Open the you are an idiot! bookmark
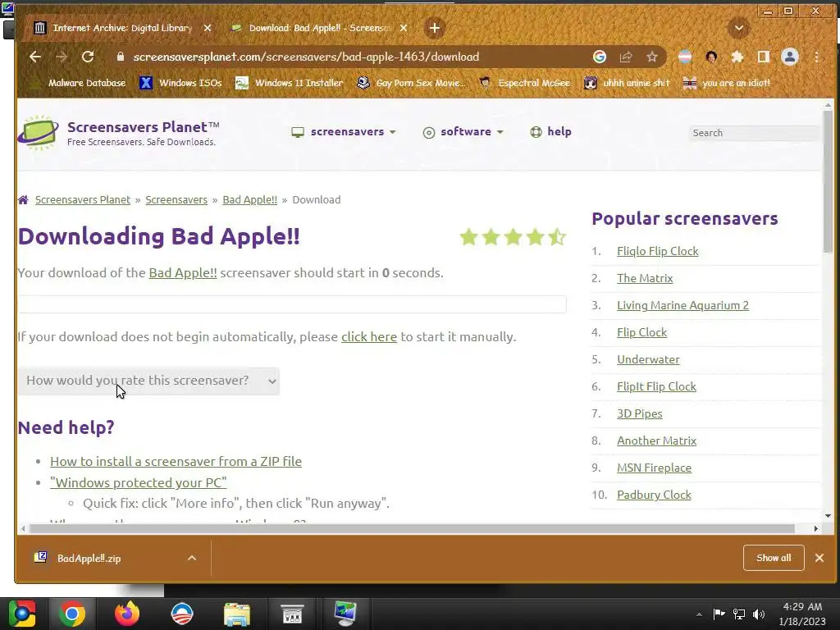Viewport: 840px width, 630px height. coord(727,83)
